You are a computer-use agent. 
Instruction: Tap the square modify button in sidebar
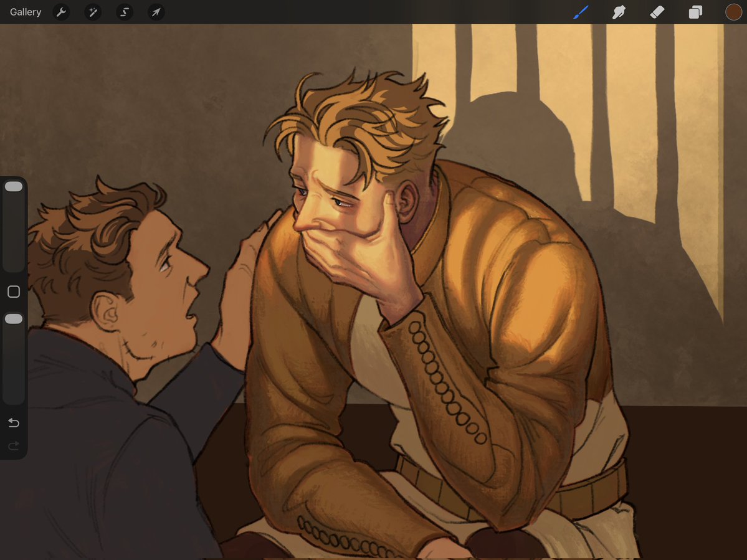(x=13, y=292)
